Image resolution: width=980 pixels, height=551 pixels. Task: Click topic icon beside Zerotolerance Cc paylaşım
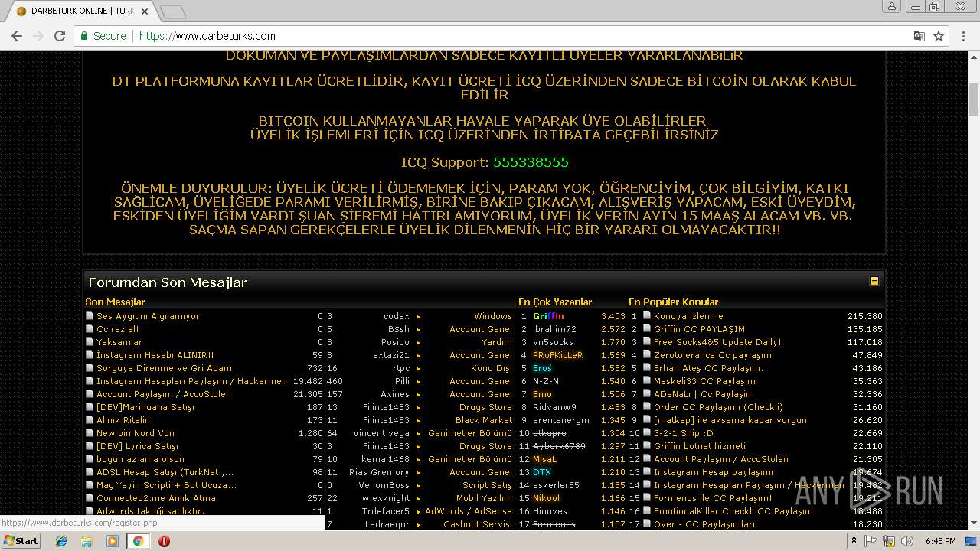pyautogui.click(x=647, y=355)
